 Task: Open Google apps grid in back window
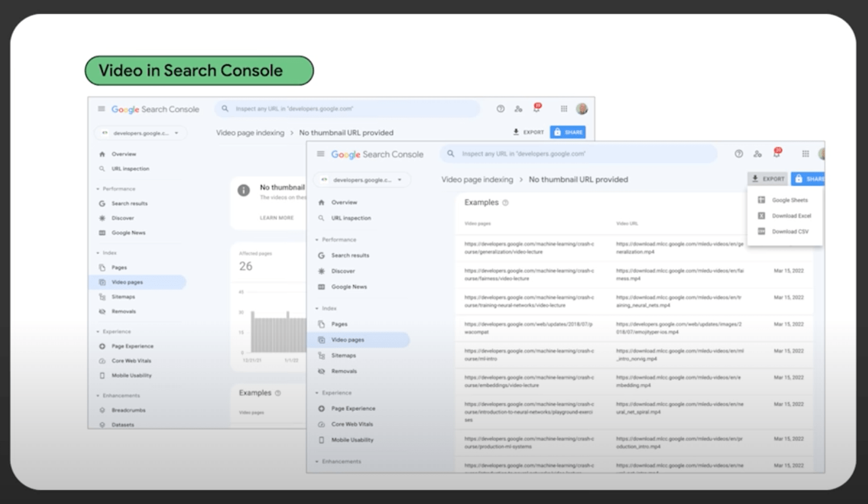click(564, 109)
